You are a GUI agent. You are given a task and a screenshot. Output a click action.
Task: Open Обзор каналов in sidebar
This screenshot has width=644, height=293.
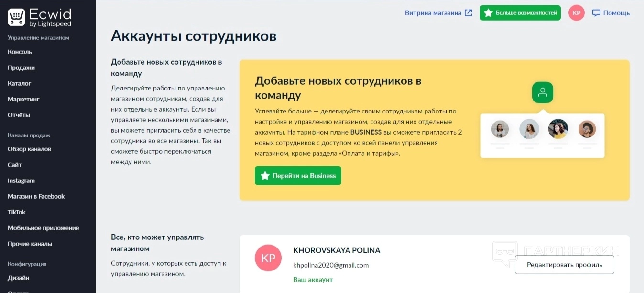click(29, 149)
